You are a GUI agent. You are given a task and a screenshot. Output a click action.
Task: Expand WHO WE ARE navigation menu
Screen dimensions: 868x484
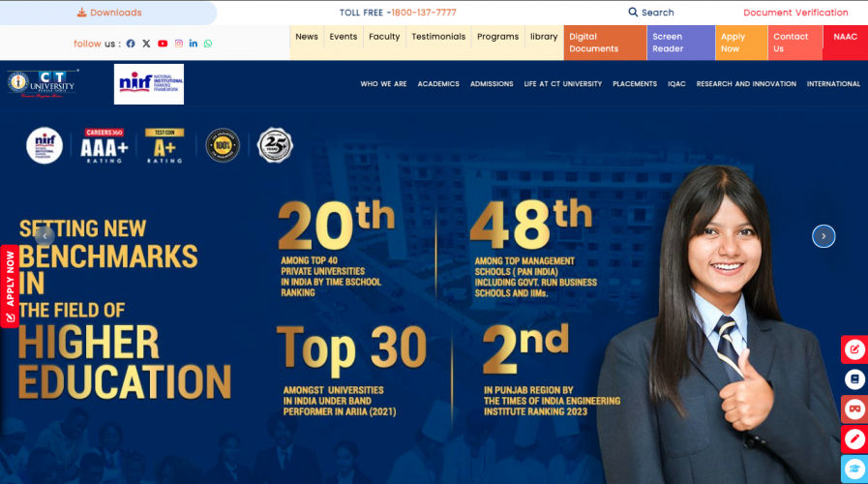(x=383, y=84)
